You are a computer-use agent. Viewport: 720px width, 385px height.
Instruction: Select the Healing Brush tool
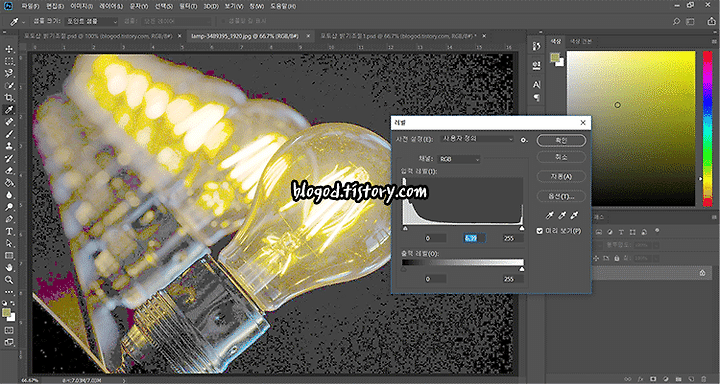tap(9, 122)
